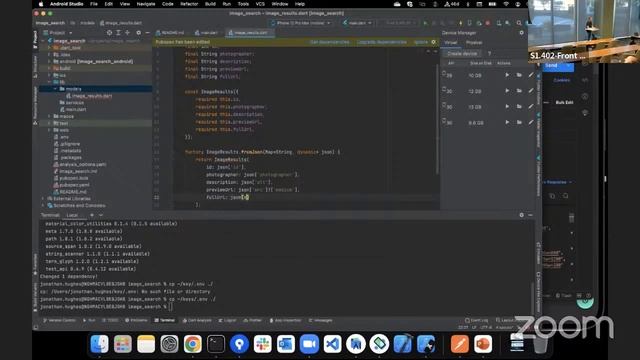Image resolution: width=640 pixels, height=360 pixels.
Task: Expand the test folder in project tree
Action: [49, 123]
